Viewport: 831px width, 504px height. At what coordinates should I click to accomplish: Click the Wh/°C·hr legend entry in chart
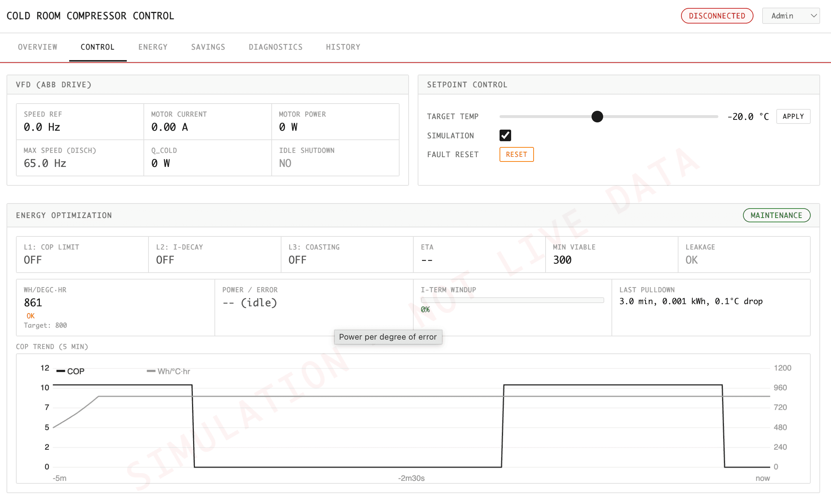[168, 371]
